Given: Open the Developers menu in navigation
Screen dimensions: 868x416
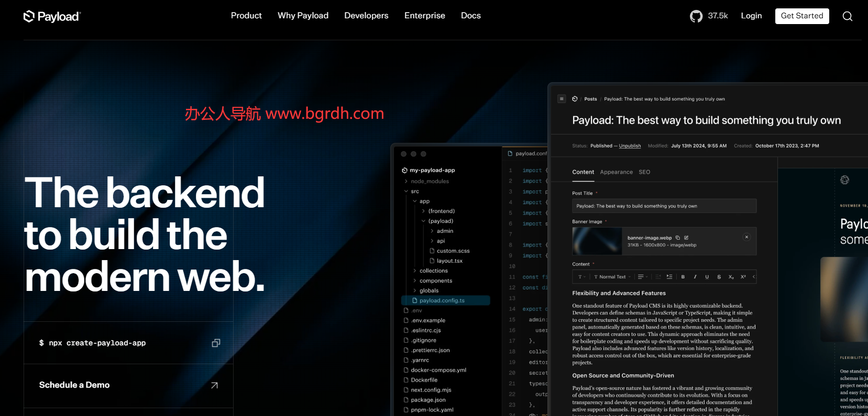Looking at the screenshot, I should [x=366, y=16].
